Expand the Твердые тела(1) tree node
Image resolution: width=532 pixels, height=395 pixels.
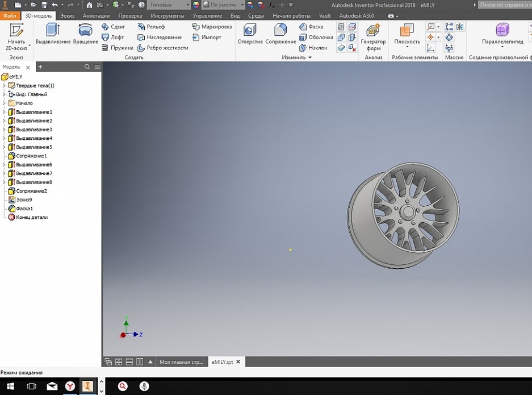[4, 86]
